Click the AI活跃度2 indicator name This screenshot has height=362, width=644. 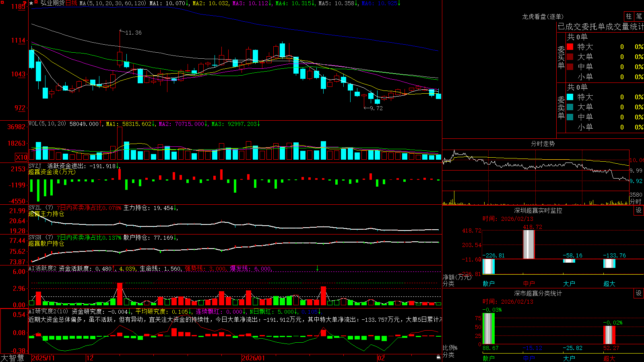[x=42, y=268]
